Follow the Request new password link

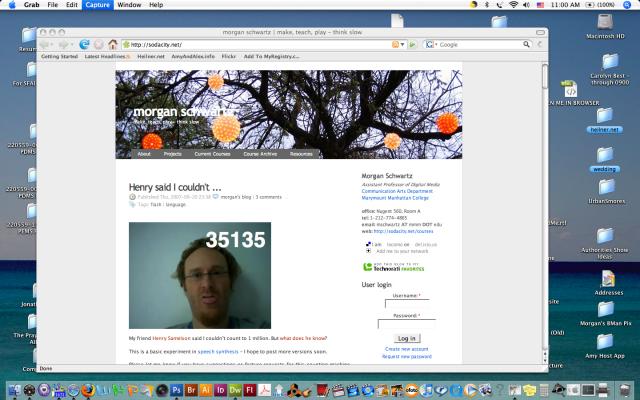(407, 356)
